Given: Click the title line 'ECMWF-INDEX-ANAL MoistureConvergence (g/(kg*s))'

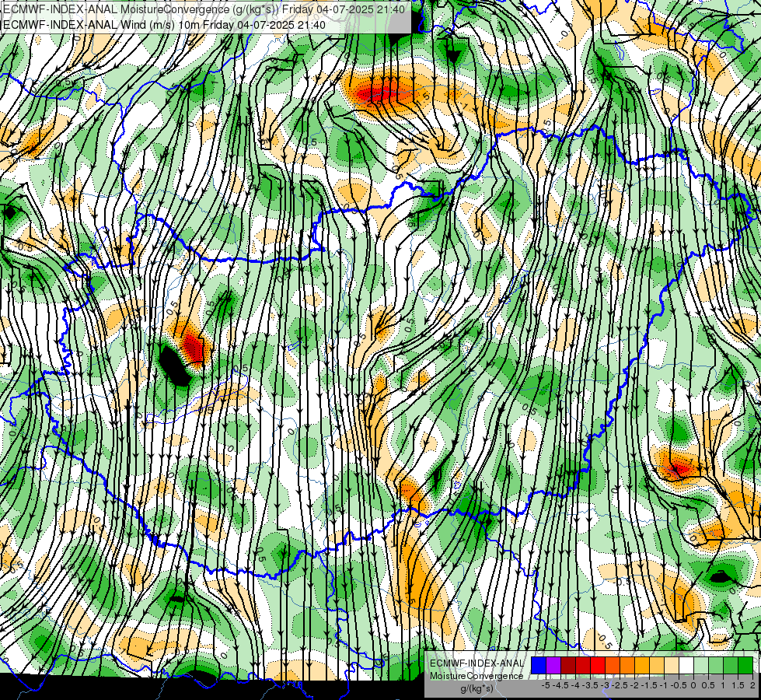Looking at the screenshot, I should 141,9.
